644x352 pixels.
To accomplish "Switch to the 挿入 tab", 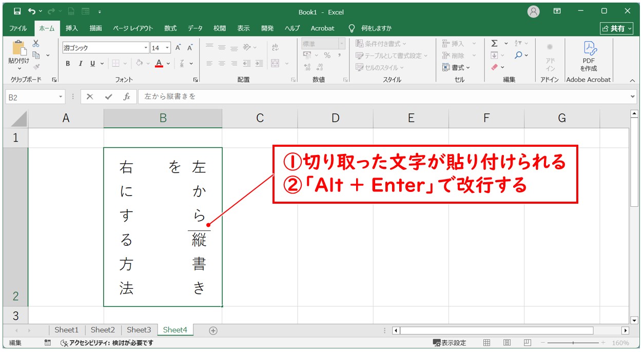I will tap(72, 28).
